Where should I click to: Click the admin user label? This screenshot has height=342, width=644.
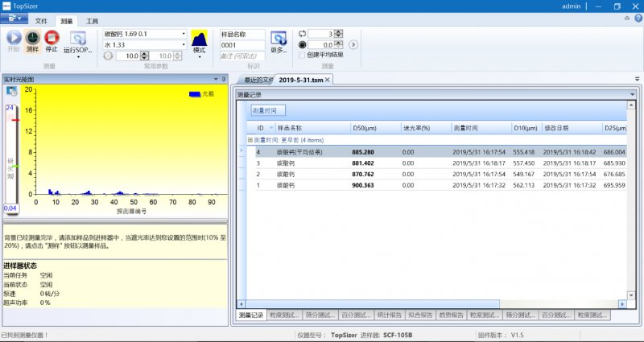click(571, 6)
